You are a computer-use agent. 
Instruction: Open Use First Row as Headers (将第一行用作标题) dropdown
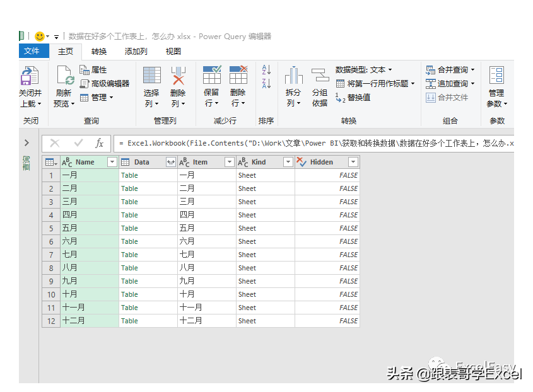[x=375, y=84]
